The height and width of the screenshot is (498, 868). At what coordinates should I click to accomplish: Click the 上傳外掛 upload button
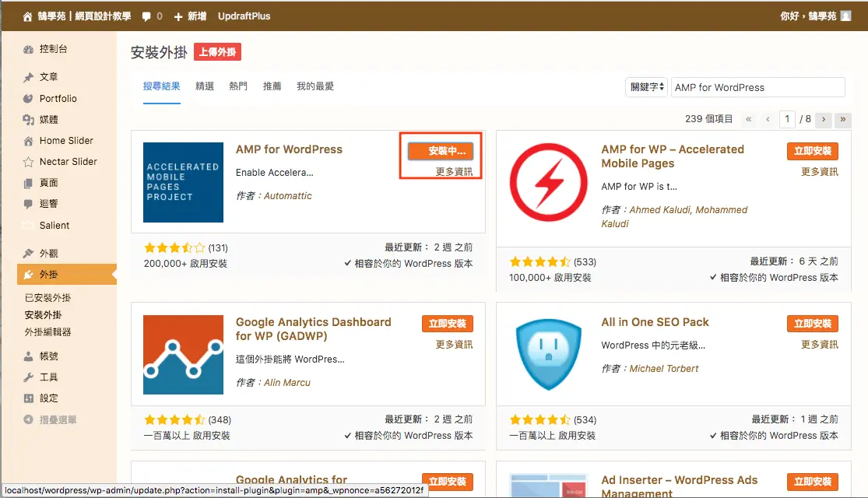pyautogui.click(x=217, y=52)
